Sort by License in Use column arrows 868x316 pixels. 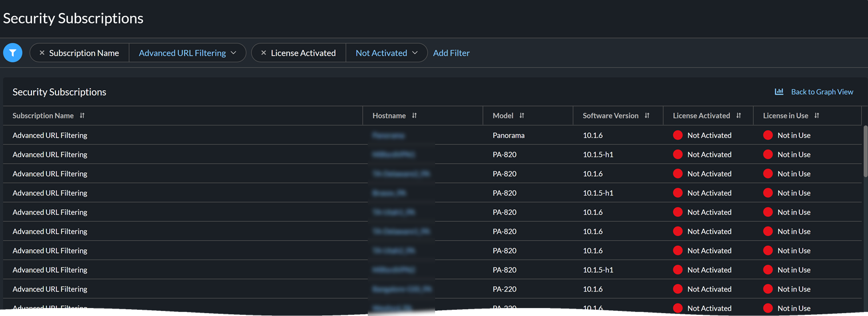(817, 116)
